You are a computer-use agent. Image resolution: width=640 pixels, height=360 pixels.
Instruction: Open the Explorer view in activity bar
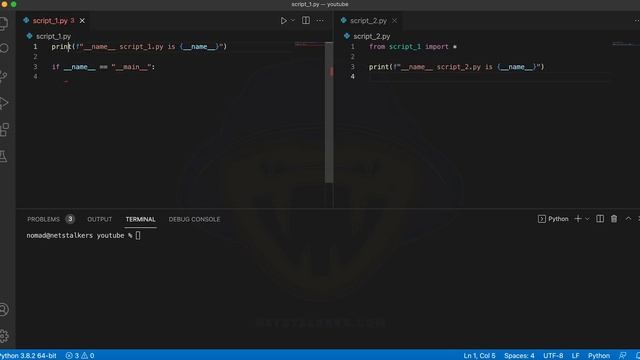click(x=4, y=24)
